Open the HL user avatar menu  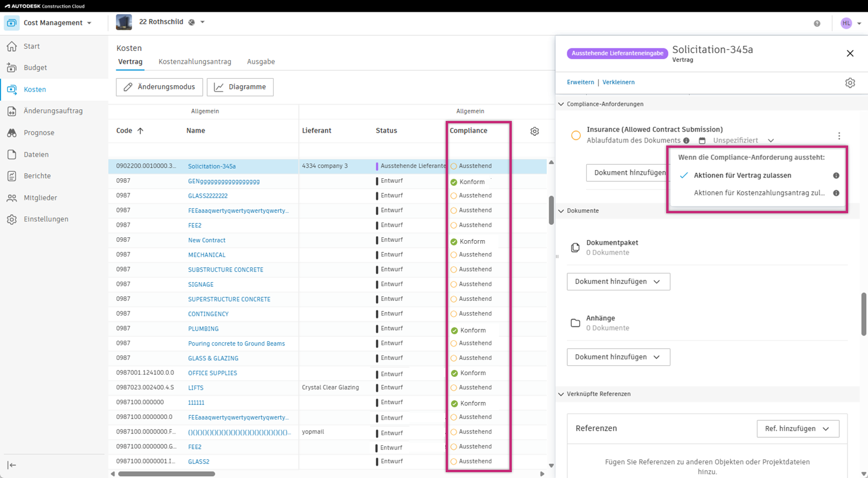pos(846,23)
